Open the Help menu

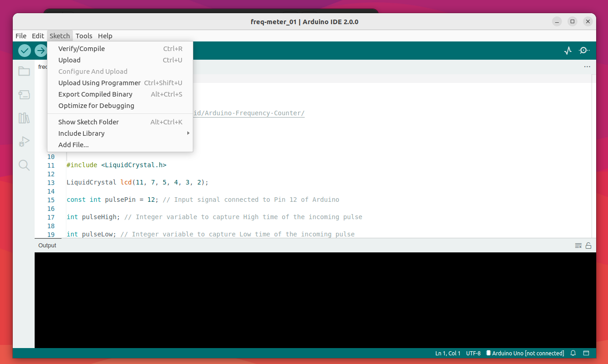(105, 36)
